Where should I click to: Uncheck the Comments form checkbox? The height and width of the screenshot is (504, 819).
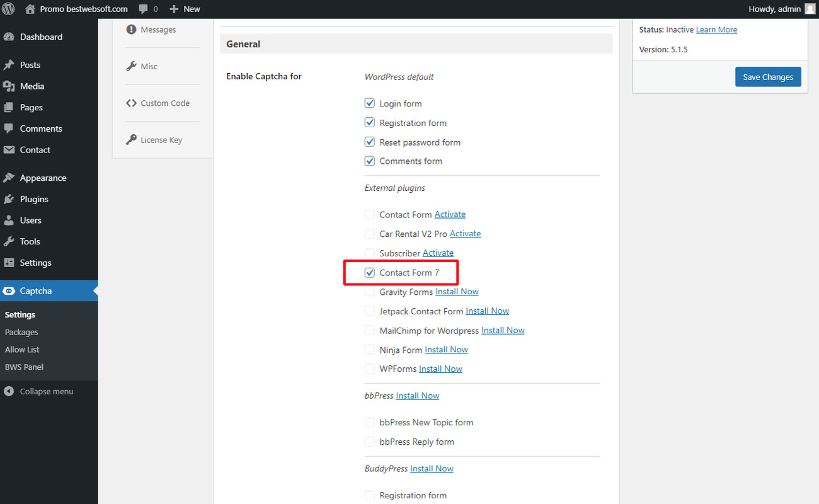click(370, 161)
